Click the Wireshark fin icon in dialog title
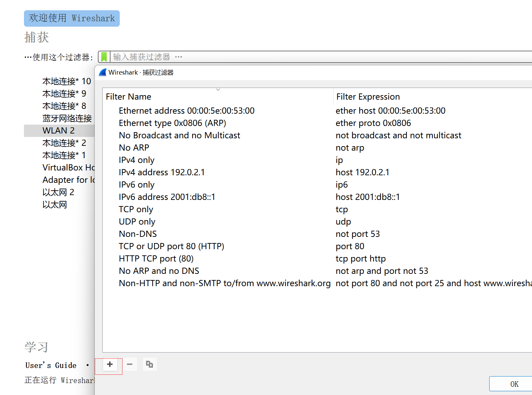This screenshot has height=395, width=532. (103, 72)
